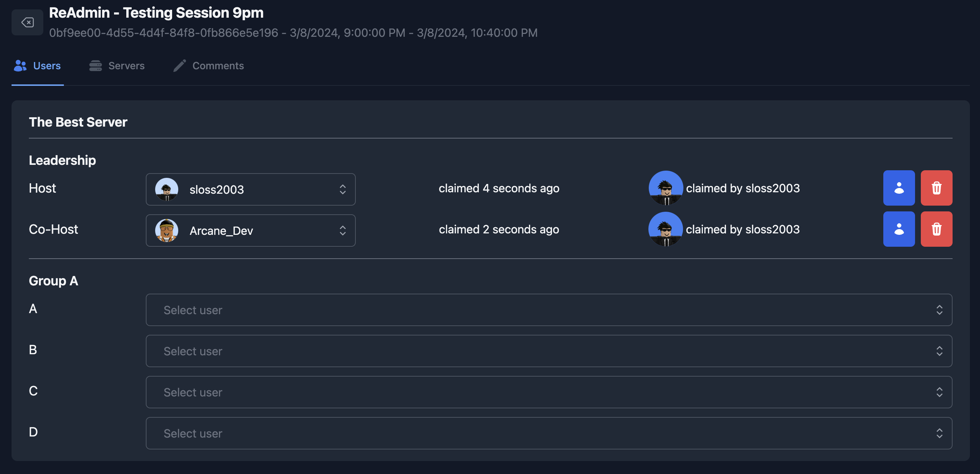Open the Host user dropdown showing sloss2003
This screenshot has height=474, width=980.
250,189
